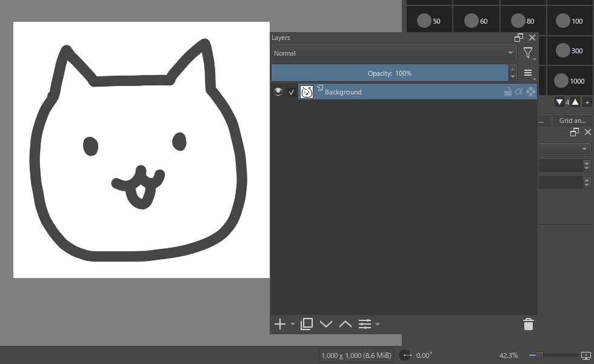Toggle alpha lock on Background layer

(519, 92)
